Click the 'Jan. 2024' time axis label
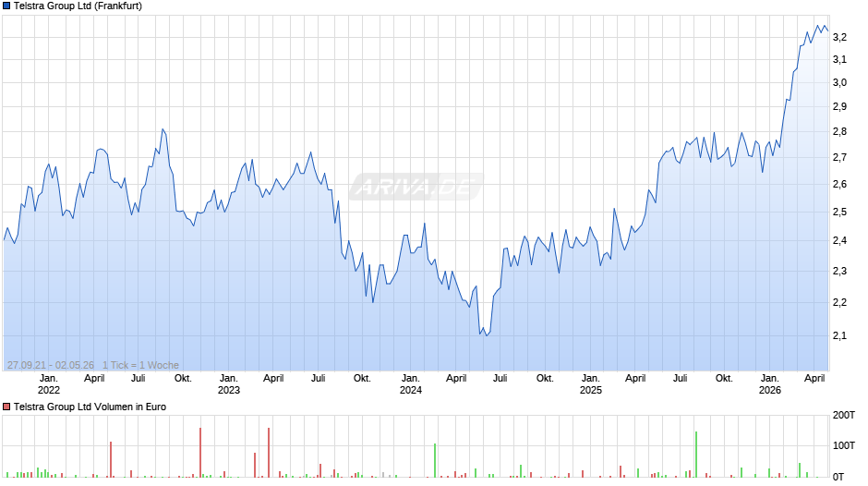The height and width of the screenshot is (486, 868). [410, 384]
